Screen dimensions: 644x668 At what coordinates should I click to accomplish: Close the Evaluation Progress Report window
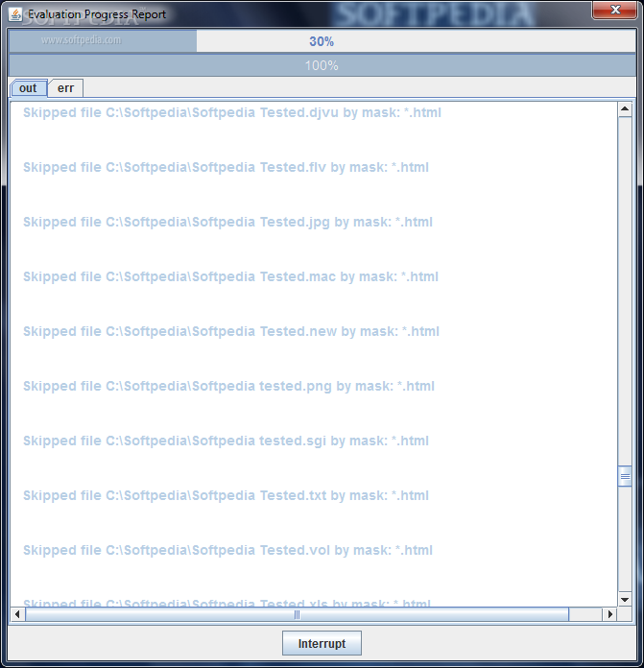[x=614, y=10]
